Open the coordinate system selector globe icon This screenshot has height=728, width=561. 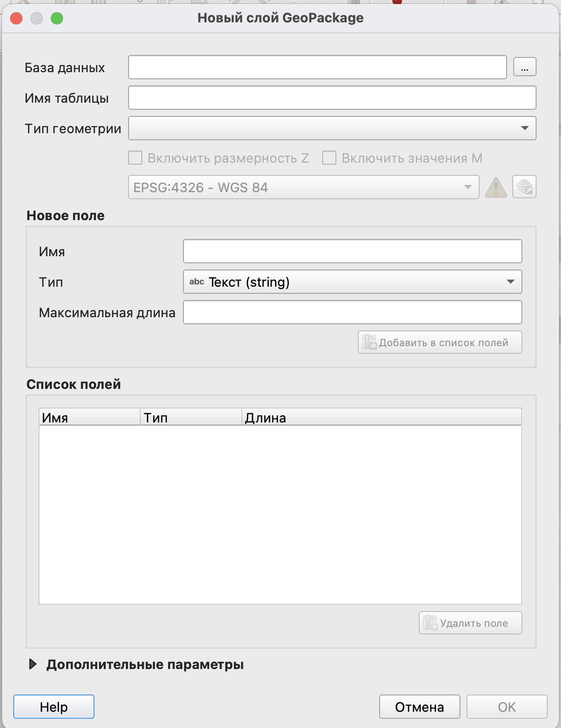click(524, 187)
